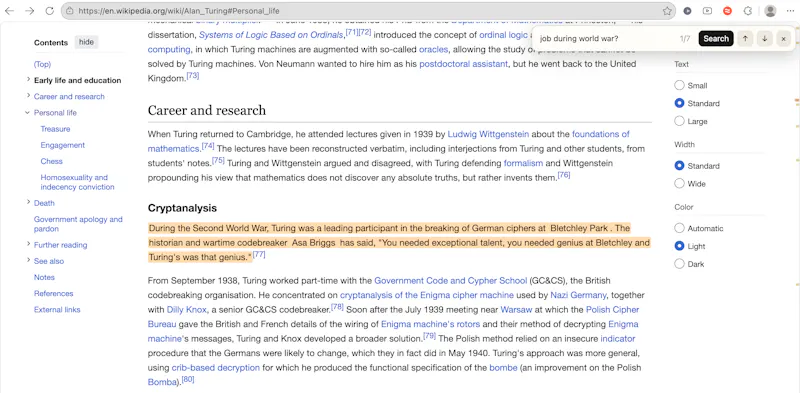Go to External links in contents
Screen dimensions: 800x393
point(57,310)
